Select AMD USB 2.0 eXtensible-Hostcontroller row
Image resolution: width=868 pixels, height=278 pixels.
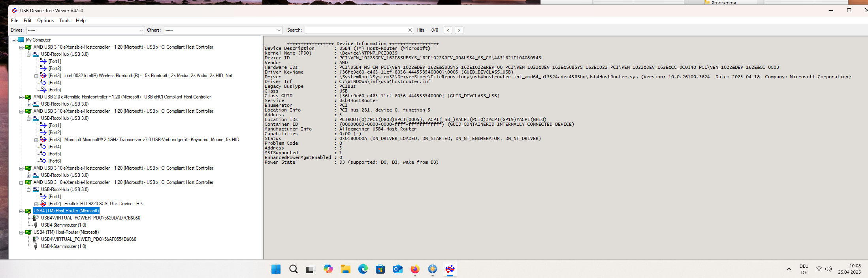click(122, 97)
